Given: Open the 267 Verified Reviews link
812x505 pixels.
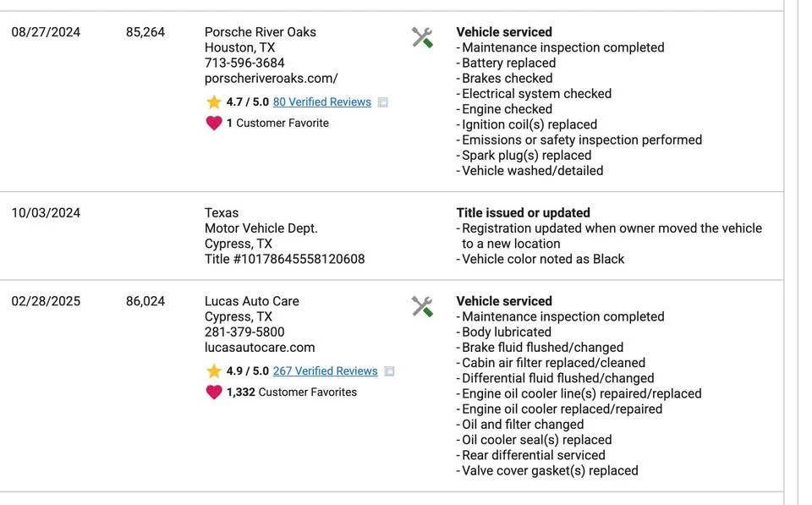Looking at the screenshot, I should tap(325, 371).
